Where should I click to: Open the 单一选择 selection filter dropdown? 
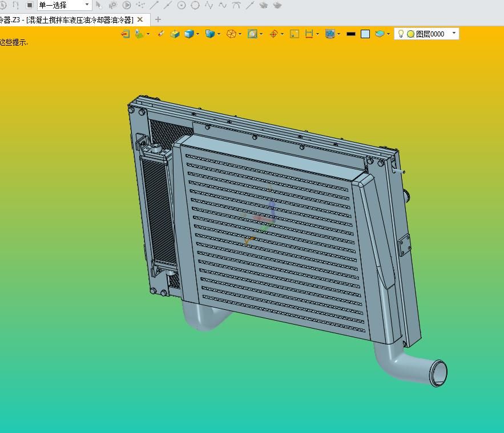64,5
